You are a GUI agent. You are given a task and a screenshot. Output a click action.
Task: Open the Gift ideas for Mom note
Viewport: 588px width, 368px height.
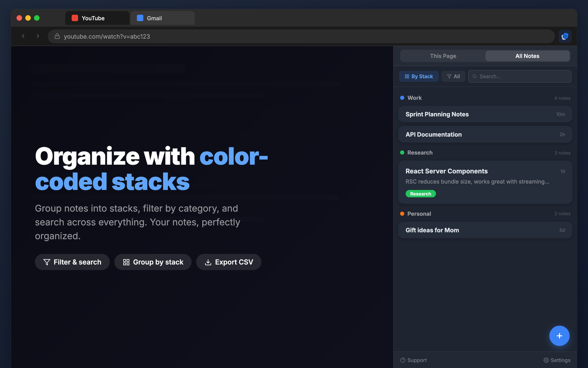pos(485,230)
